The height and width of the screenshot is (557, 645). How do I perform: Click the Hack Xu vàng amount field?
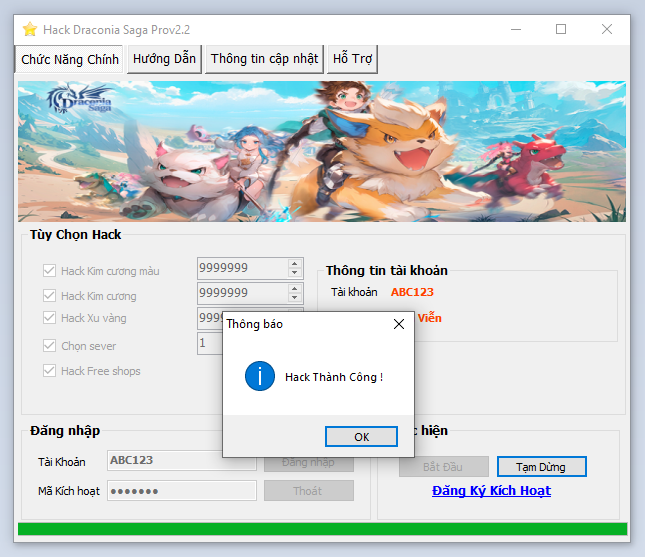210,318
